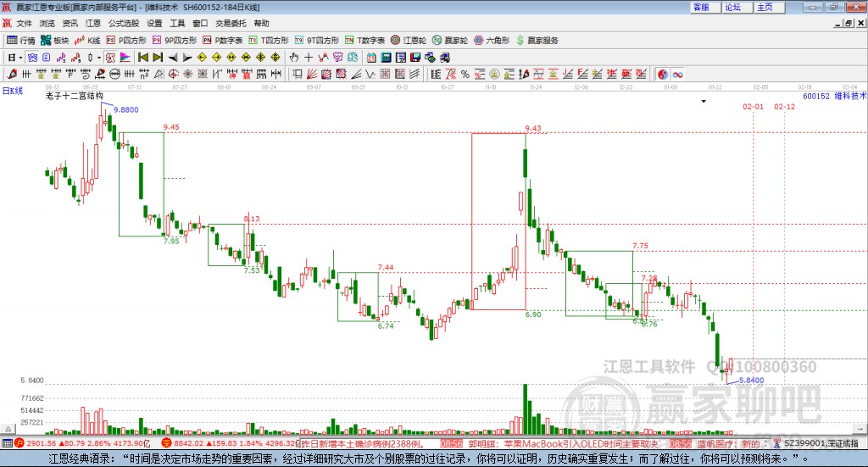Open the 帮助 menu

coord(261,23)
